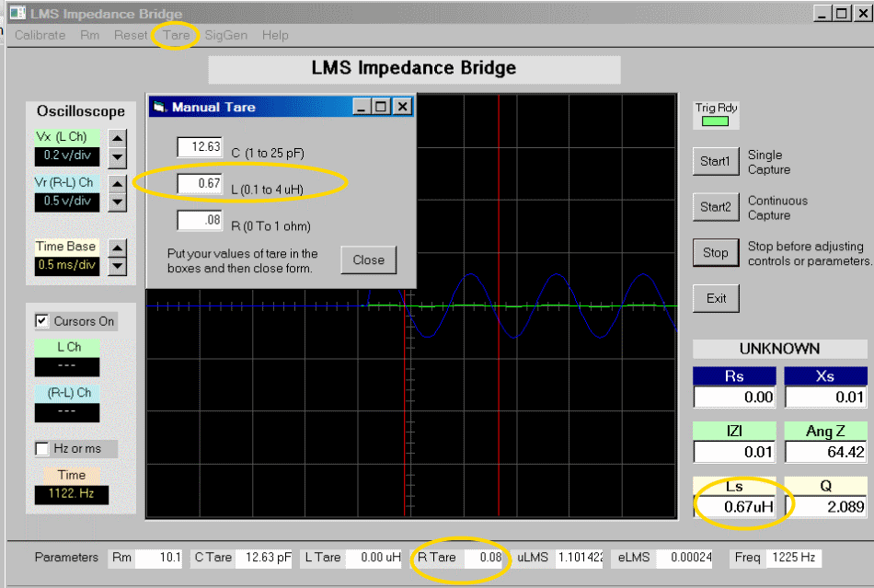Stop the capture with Stop button
The height and width of the screenshot is (588, 874).
pos(716,252)
